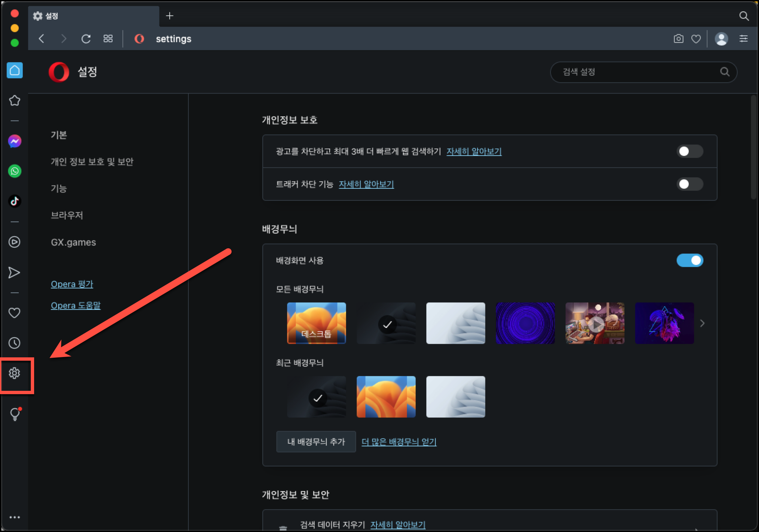The height and width of the screenshot is (532, 759).
Task: Open the snapshot camera tool
Action: [678, 39]
